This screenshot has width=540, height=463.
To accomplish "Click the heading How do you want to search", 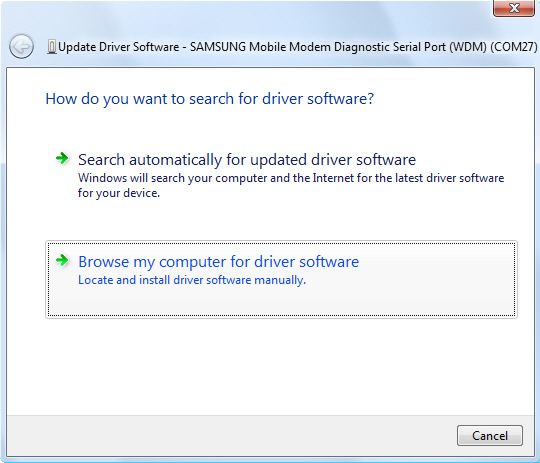I will pos(210,99).
